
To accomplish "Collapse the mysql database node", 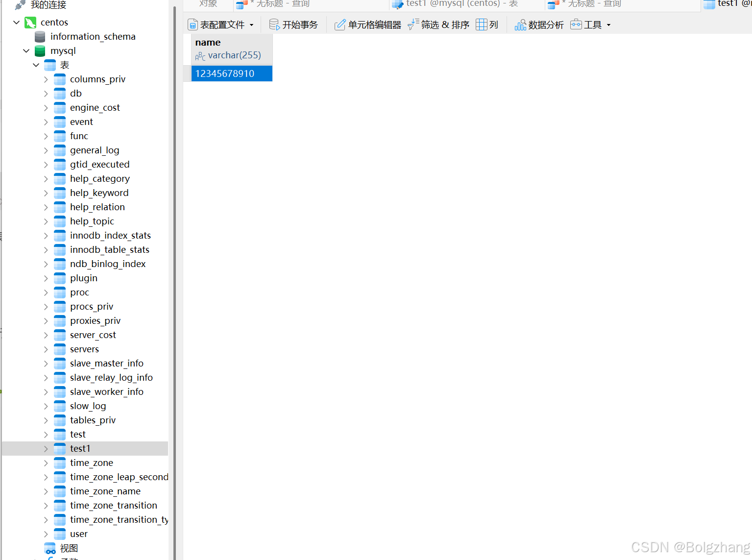I will coord(26,51).
